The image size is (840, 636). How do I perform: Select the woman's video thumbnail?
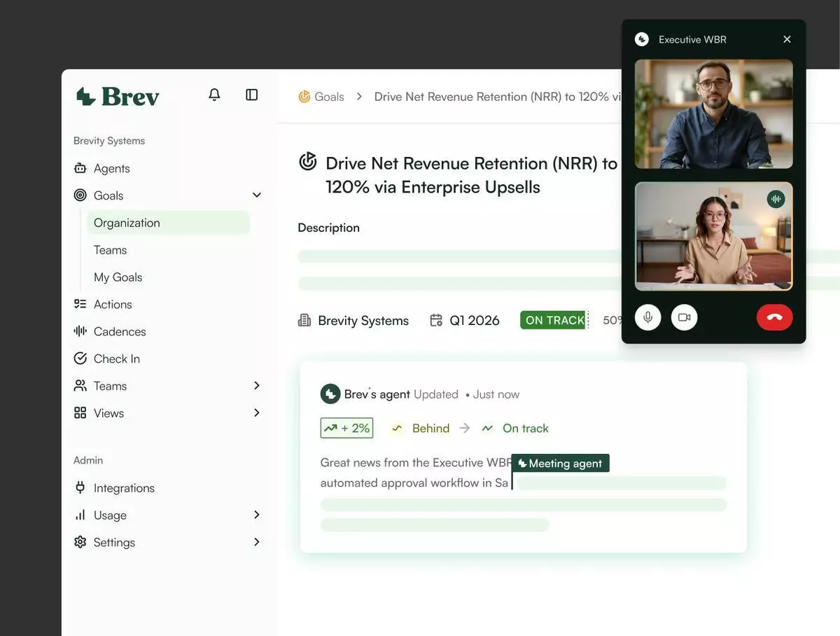point(713,236)
